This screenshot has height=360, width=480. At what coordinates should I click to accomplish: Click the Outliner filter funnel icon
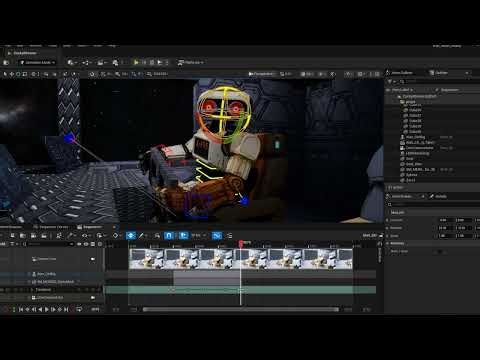click(390, 81)
